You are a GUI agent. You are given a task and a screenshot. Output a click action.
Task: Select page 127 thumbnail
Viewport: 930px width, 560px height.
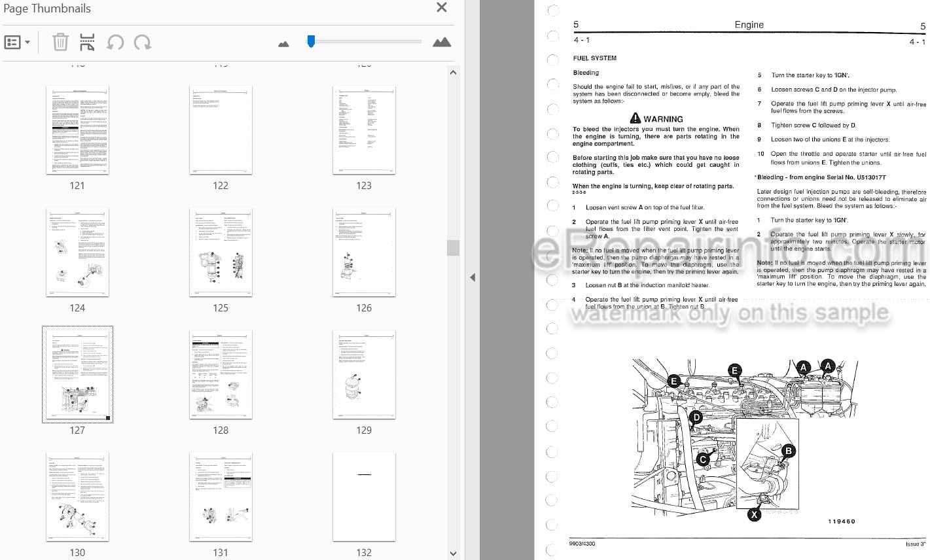[x=77, y=375]
